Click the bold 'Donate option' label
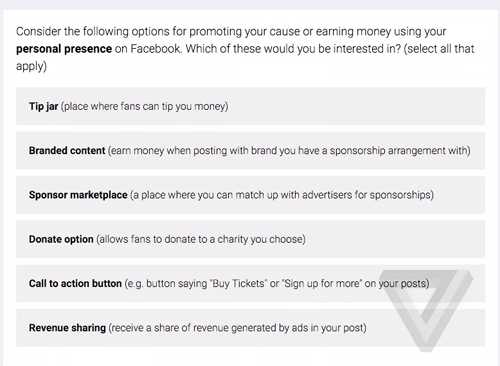Image resolution: width=500 pixels, height=366 pixels. click(61, 239)
